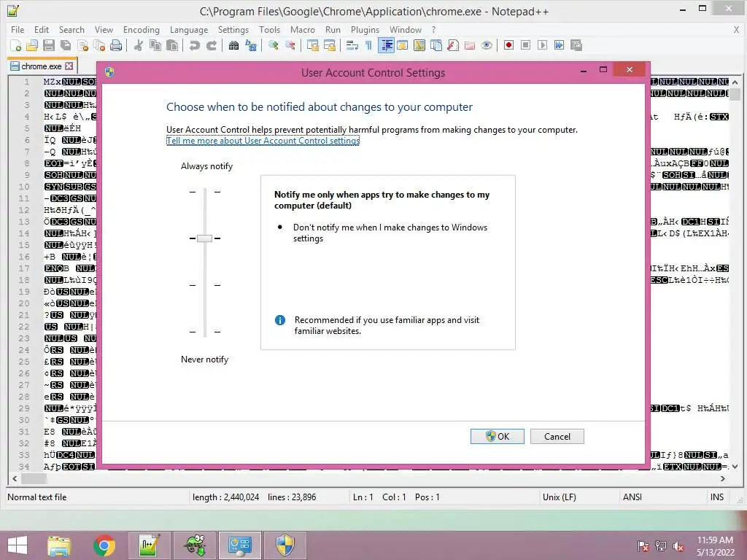
Task: Click the UAC notification slider thumb
Action: (204, 238)
